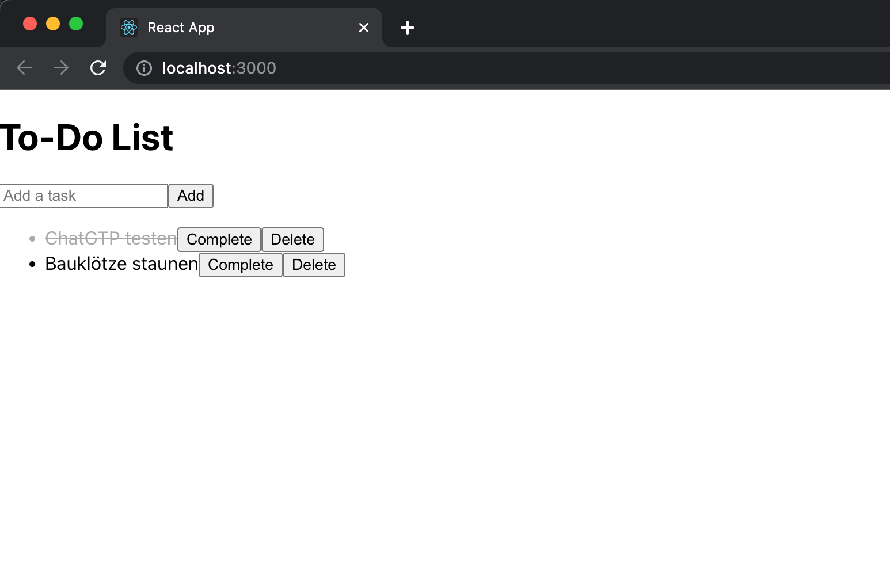
Task: Maximize the window with the green button
Action: pyautogui.click(x=76, y=24)
